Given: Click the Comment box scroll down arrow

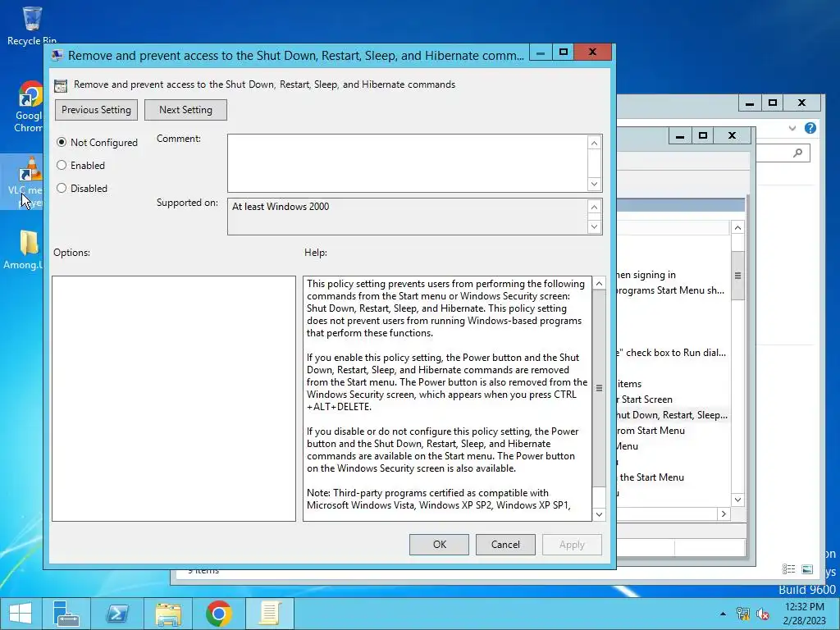Looking at the screenshot, I should pyautogui.click(x=594, y=184).
